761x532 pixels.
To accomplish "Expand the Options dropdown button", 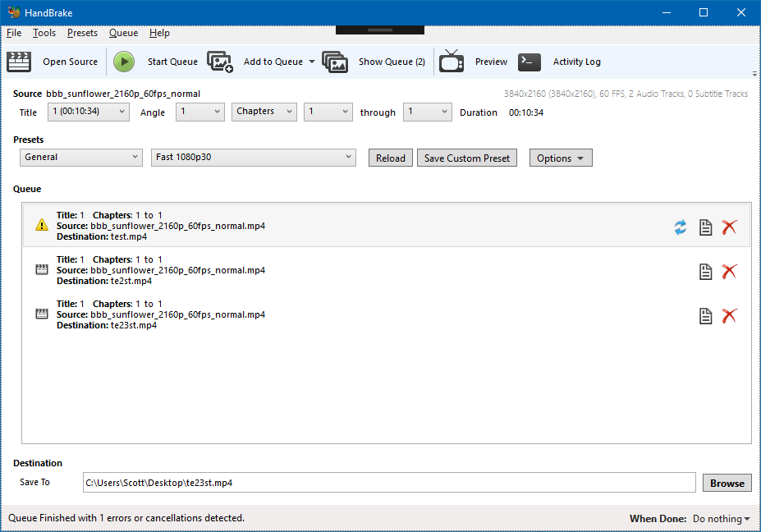I will (561, 158).
